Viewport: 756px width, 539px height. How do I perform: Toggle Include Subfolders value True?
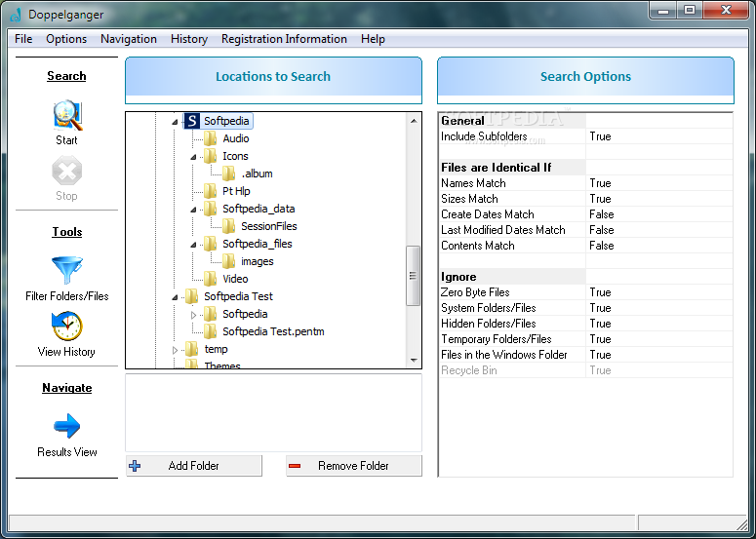point(659,136)
